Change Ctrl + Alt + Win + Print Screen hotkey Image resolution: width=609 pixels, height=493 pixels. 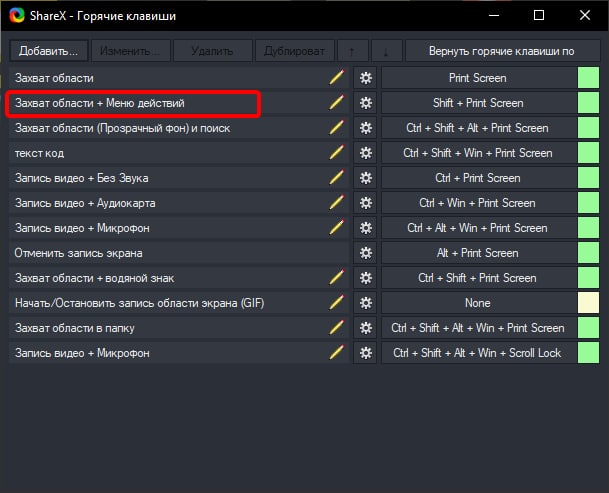coord(478,228)
